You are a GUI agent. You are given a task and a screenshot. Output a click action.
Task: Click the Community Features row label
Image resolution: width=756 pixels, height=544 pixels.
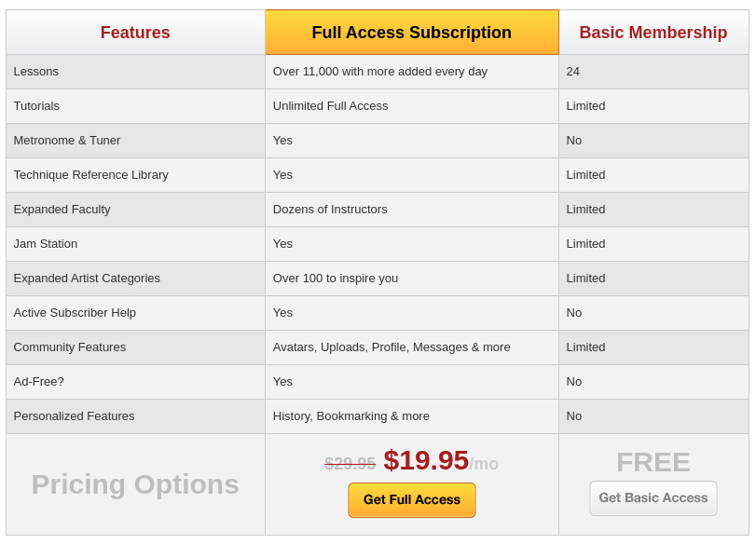pos(70,347)
